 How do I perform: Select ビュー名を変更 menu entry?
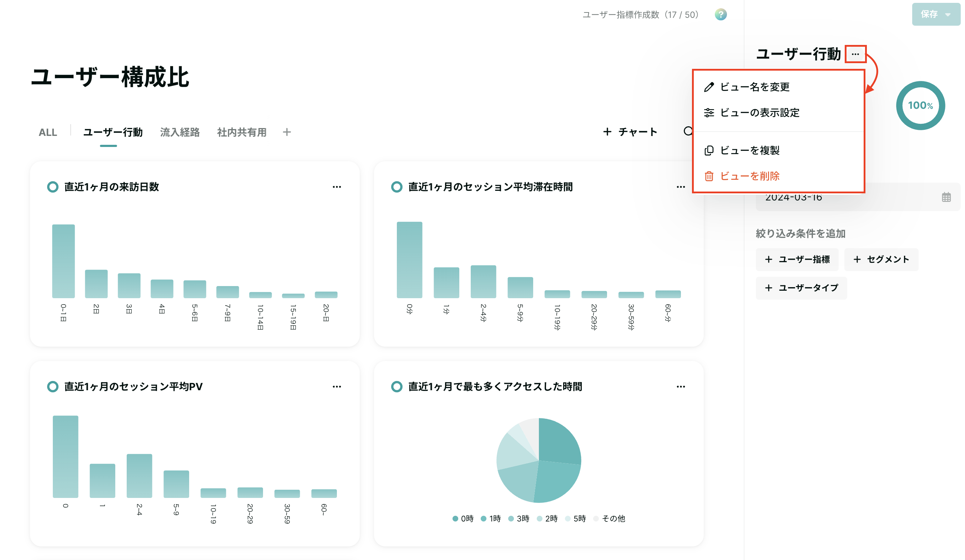coord(779,87)
